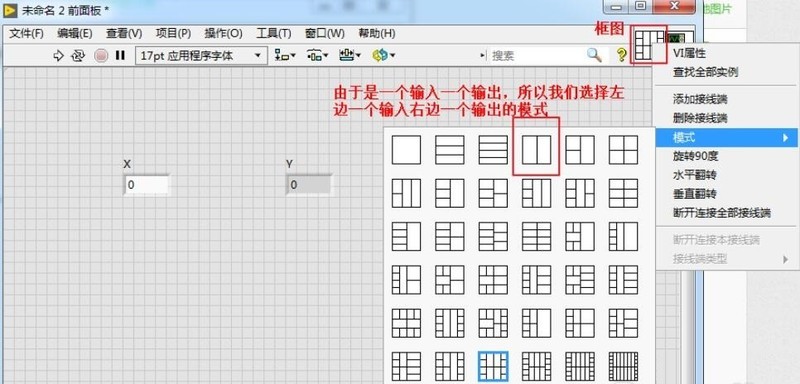Choose the three-rows two-columns six-terminal pattern
Viewport: 800px width, 384px height.
(x=623, y=193)
